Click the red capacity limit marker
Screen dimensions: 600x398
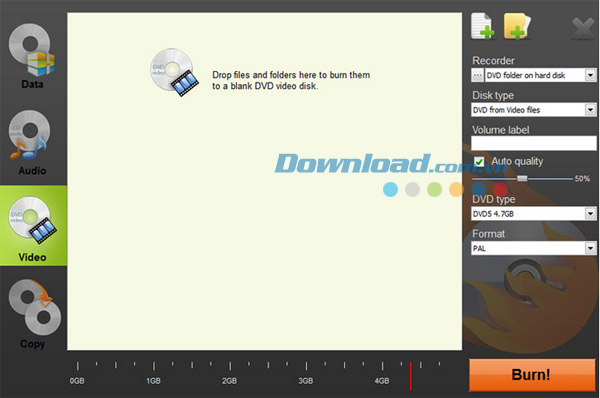411,376
